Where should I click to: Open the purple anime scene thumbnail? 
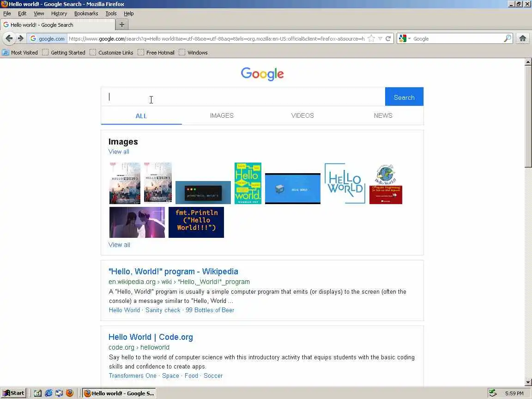coord(137,222)
